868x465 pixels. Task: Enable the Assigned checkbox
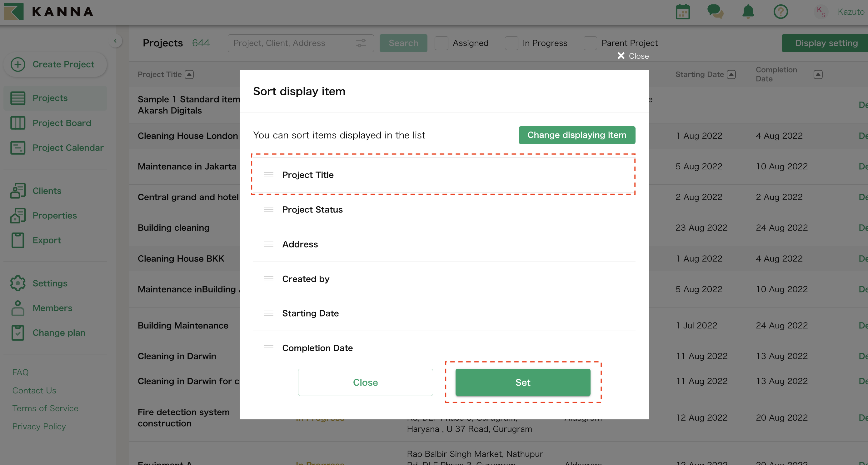click(x=441, y=43)
